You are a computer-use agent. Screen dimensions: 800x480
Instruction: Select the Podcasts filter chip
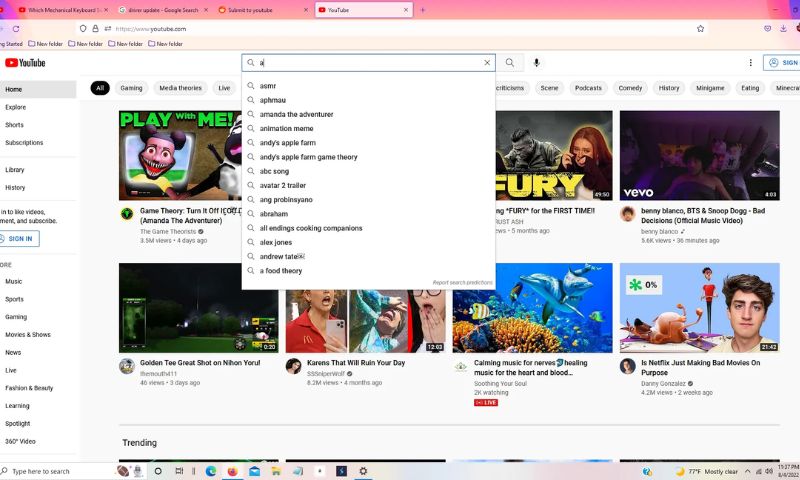[588, 88]
